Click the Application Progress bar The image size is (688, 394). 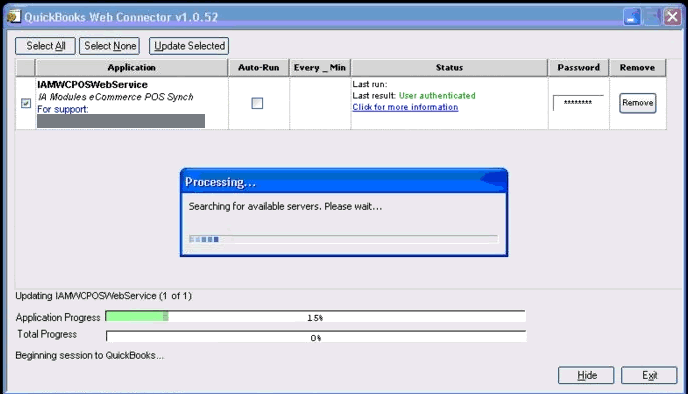click(315, 317)
